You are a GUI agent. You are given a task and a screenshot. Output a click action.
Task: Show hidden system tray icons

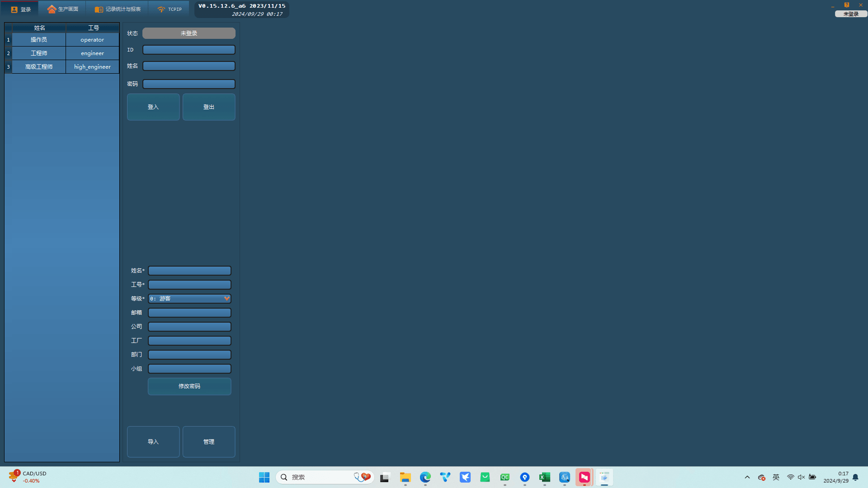pos(747,477)
